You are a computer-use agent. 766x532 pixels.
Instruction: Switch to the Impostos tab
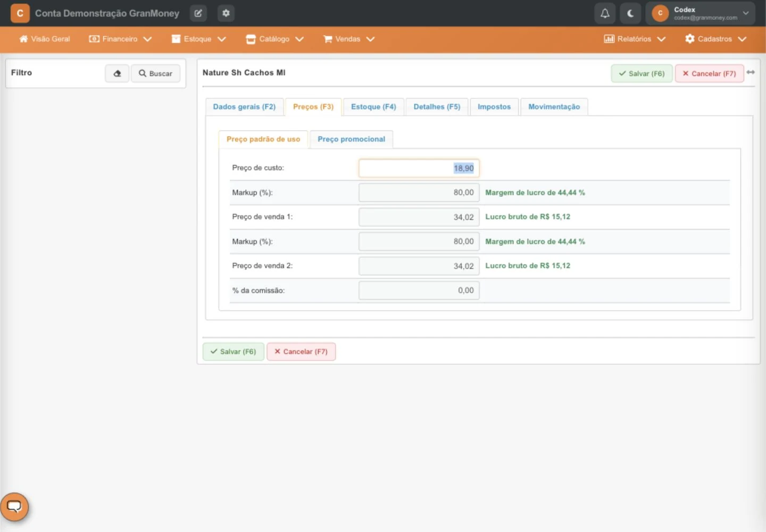[x=494, y=107]
